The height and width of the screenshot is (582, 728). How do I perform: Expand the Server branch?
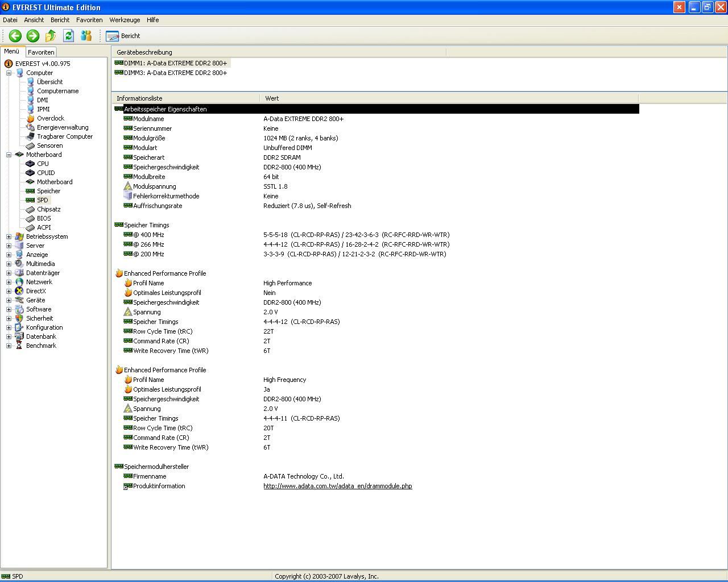9,246
